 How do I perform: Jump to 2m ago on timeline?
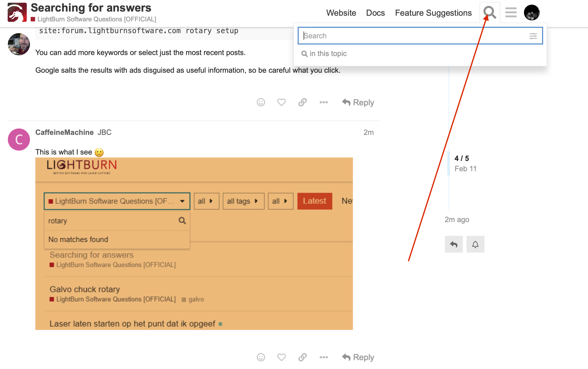(457, 220)
